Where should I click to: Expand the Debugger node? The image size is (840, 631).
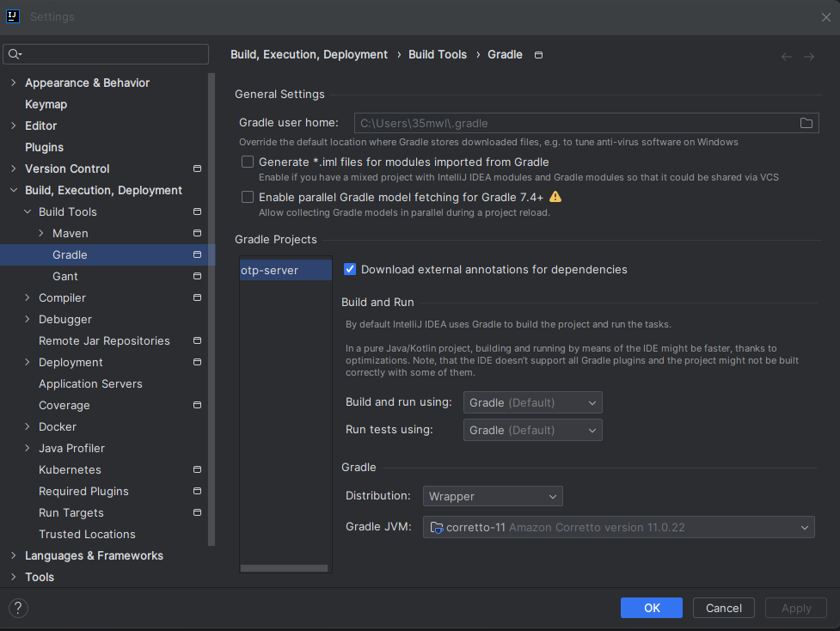pos(28,319)
